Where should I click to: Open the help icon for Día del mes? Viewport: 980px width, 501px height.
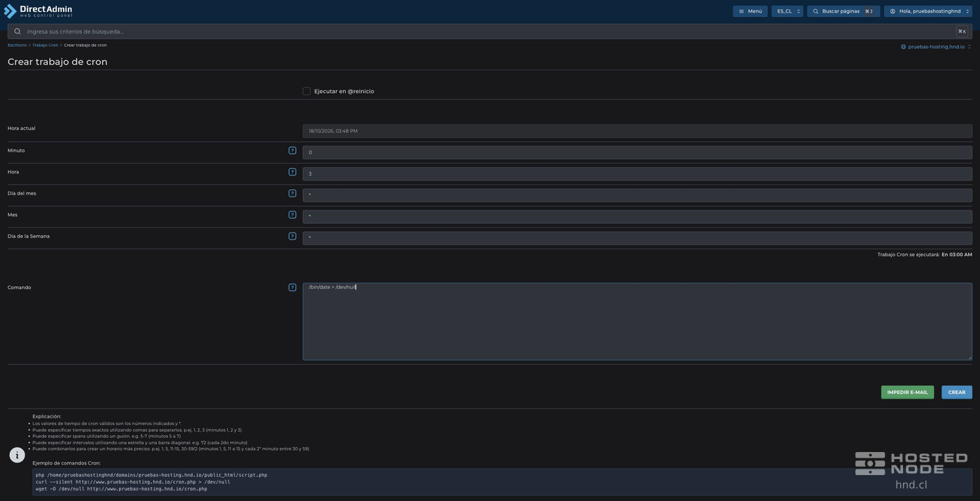click(x=293, y=193)
